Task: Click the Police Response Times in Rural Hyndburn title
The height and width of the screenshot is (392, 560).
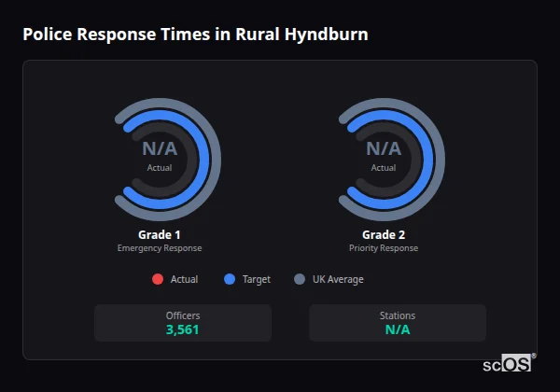Action: pos(195,35)
